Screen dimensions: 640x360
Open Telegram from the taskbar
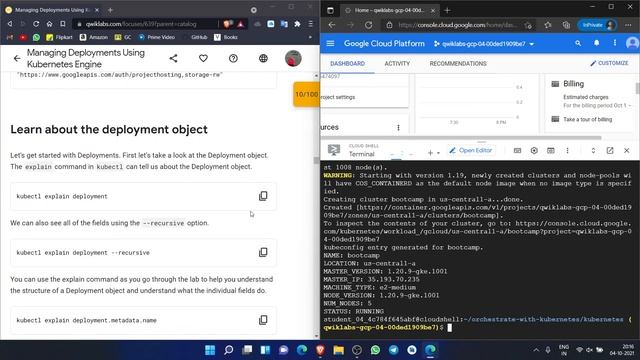tap(393, 350)
